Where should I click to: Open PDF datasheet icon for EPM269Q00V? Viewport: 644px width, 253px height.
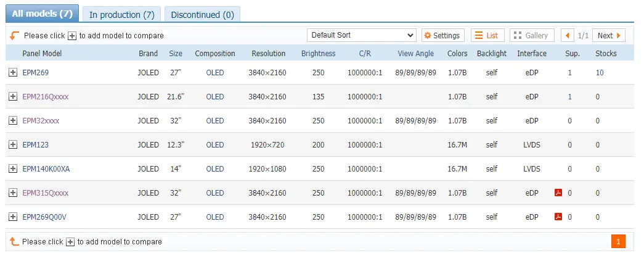[558, 217]
